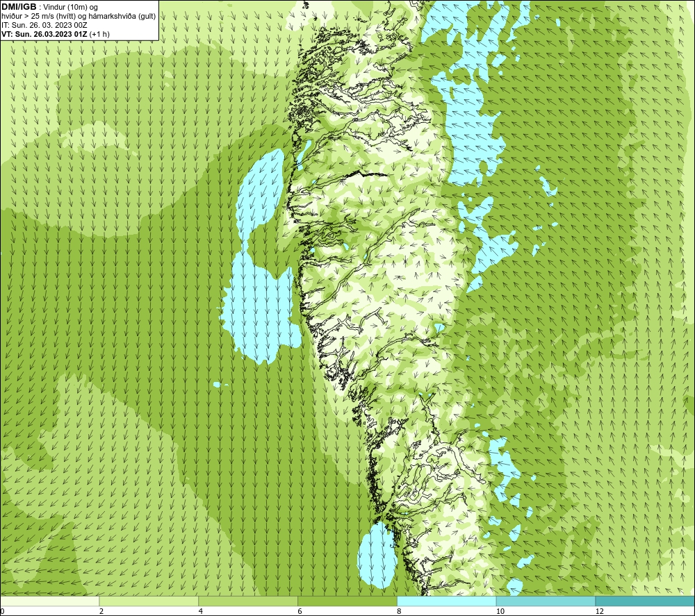This screenshot has height=616, width=695.
Task: Click the legend scale value 0
Action: (x=2, y=612)
